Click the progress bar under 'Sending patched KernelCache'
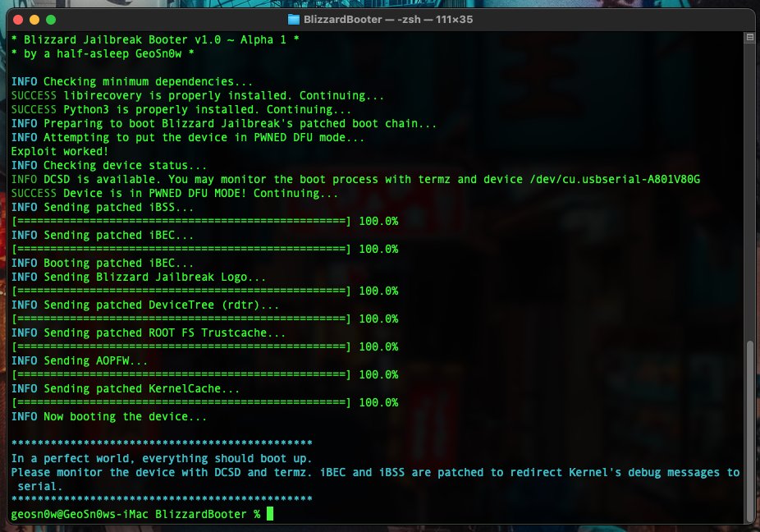The width and height of the screenshot is (760, 532). pyautogui.click(x=181, y=403)
